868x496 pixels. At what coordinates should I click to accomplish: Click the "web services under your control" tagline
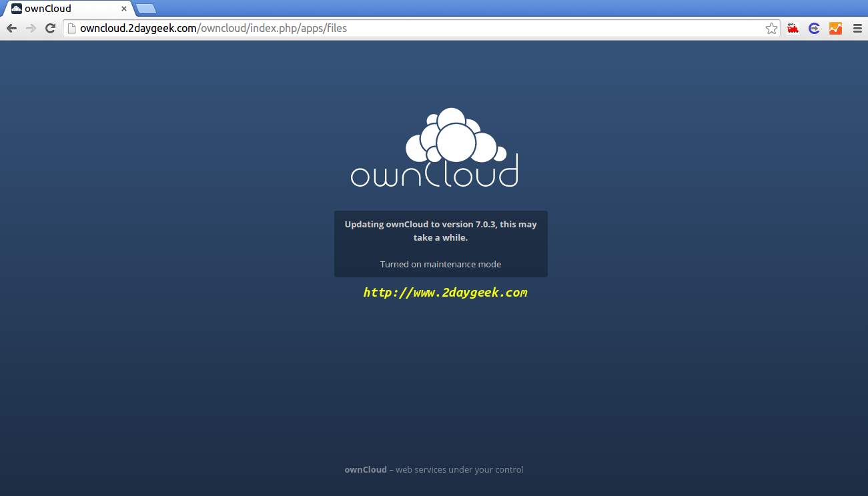[x=459, y=469]
